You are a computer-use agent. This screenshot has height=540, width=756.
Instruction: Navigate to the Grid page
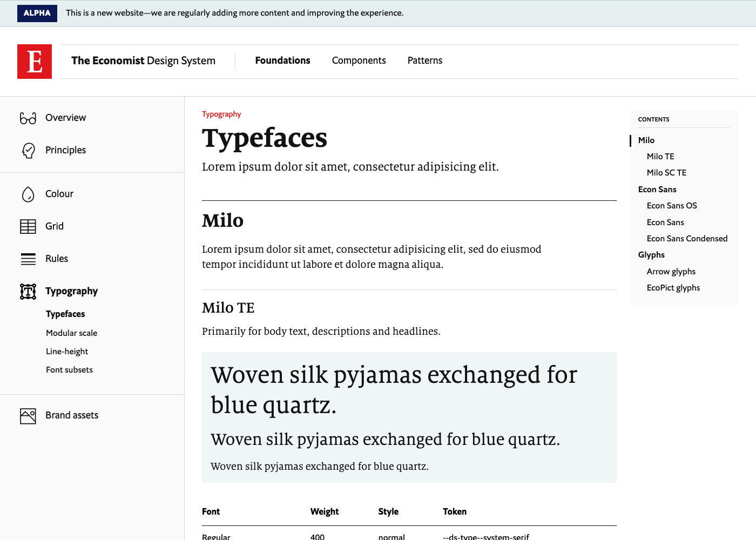55,226
